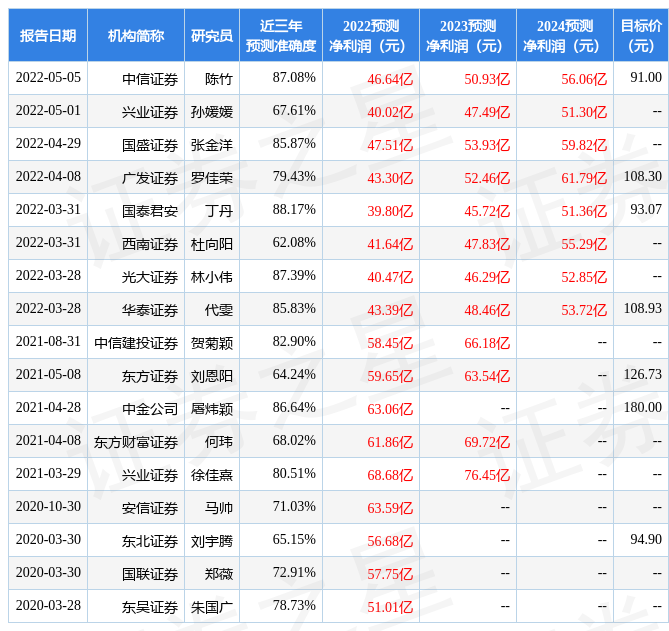
Task: Select accuracy value 87.08%
Action: click(294, 78)
